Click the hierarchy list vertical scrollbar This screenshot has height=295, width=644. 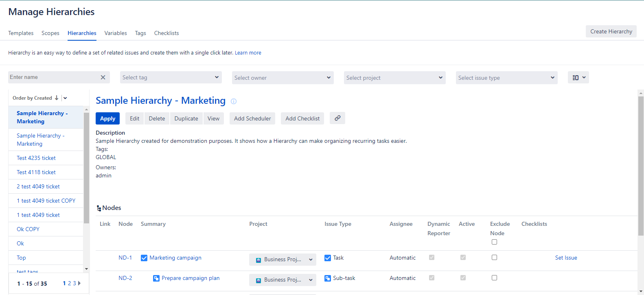(x=86, y=168)
